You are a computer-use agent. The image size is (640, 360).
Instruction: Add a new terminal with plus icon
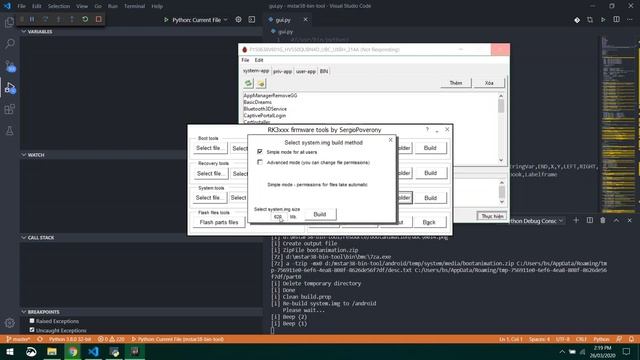[x=576, y=220]
